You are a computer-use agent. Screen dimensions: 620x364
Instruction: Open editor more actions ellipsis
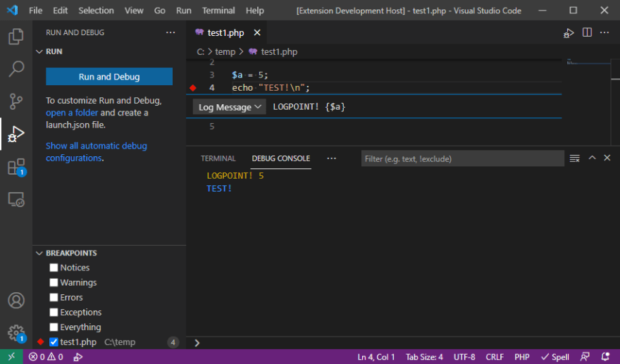(x=604, y=32)
